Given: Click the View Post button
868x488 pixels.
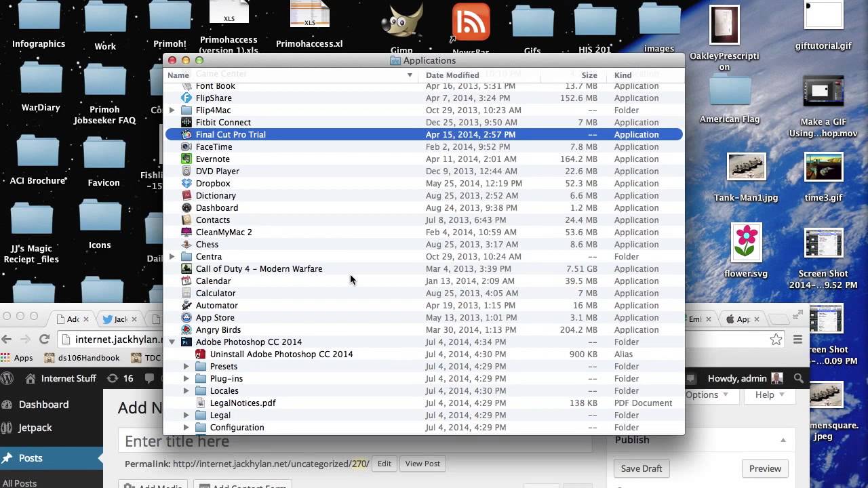Looking at the screenshot, I should coord(422,464).
